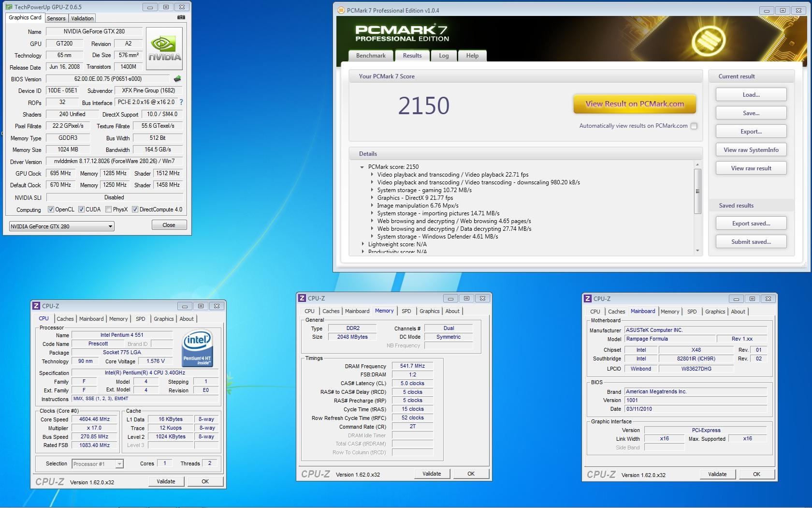Click the PCMark 7 gold emblem logo
Screen dimensions: 812x508
click(x=709, y=40)
